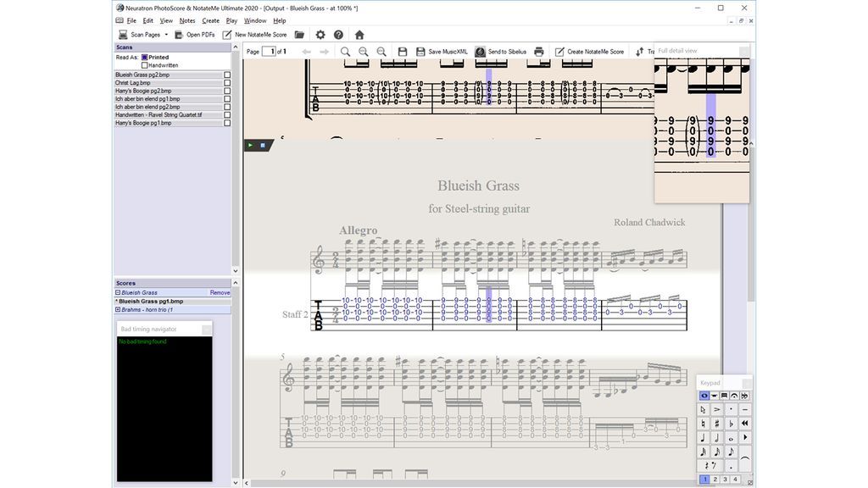The width and height of the screenshot is (868, 488).
Task: Tick the checkbox beside Harry's Boogie pg2.bmp
Action: pyautogui.click(x=225, y=91)
